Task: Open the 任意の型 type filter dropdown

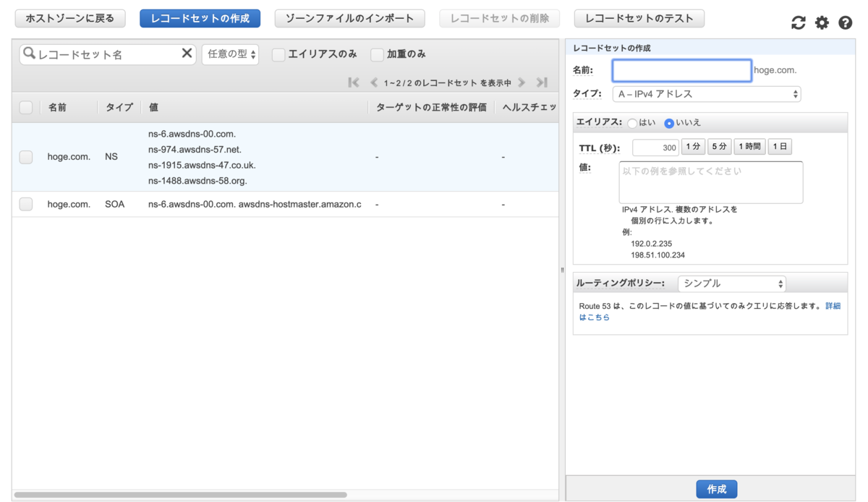Action: point(230,54)
